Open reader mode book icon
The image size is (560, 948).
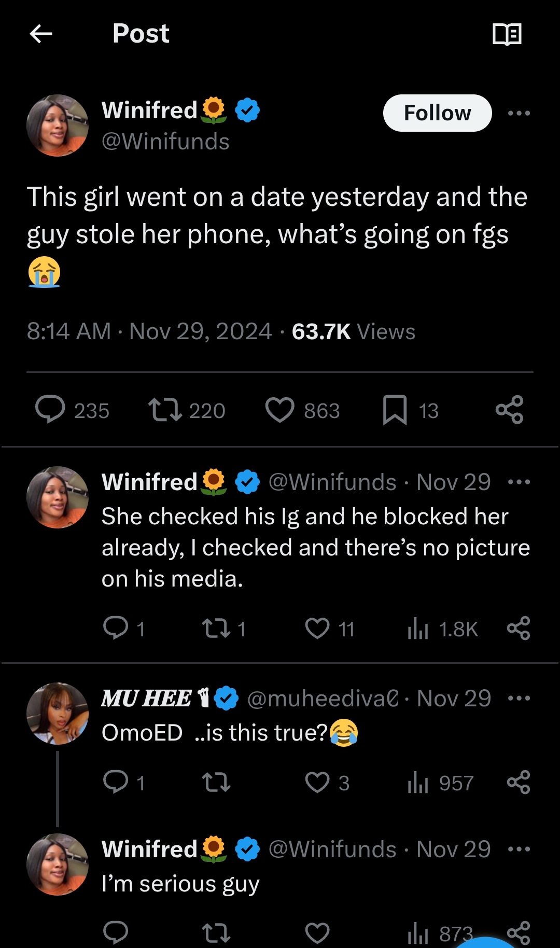pyautogui.click(x=507, y=34)
